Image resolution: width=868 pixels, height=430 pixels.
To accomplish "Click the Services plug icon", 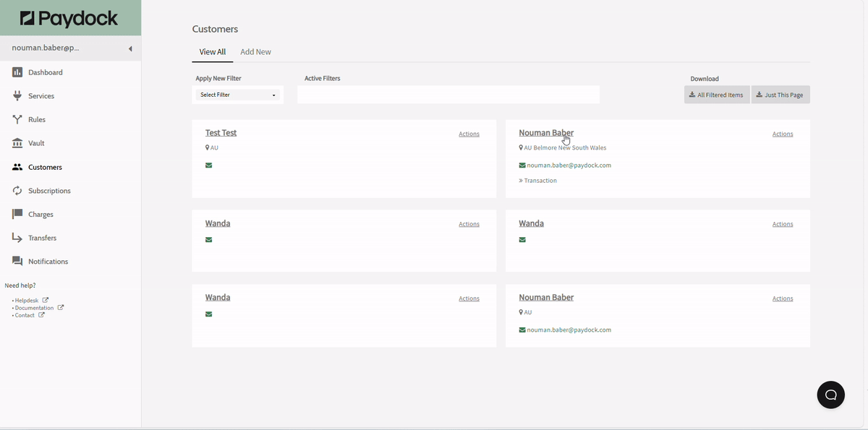I will point(17,96).
